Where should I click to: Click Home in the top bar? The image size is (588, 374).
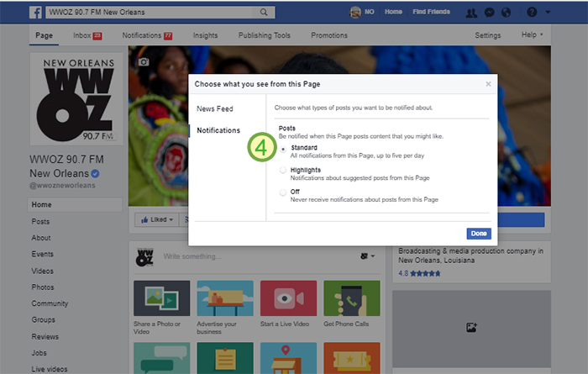393,12
